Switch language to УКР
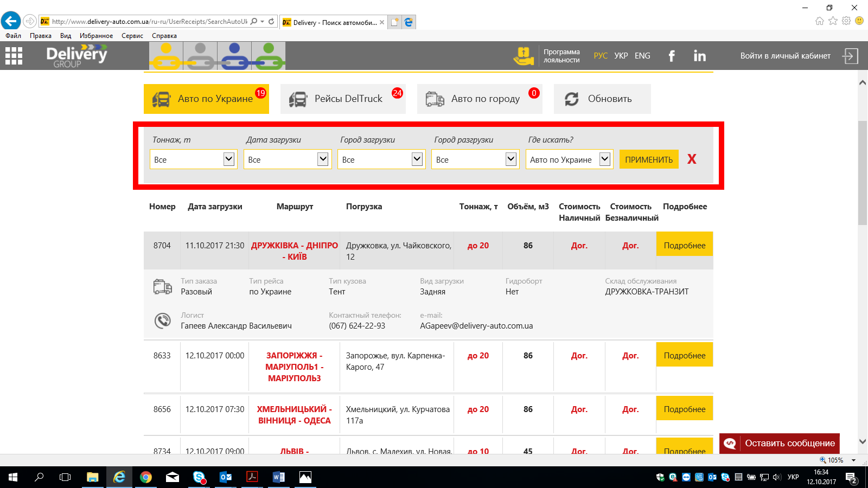Viewport: 868px width, 488px height. (621, 56)
